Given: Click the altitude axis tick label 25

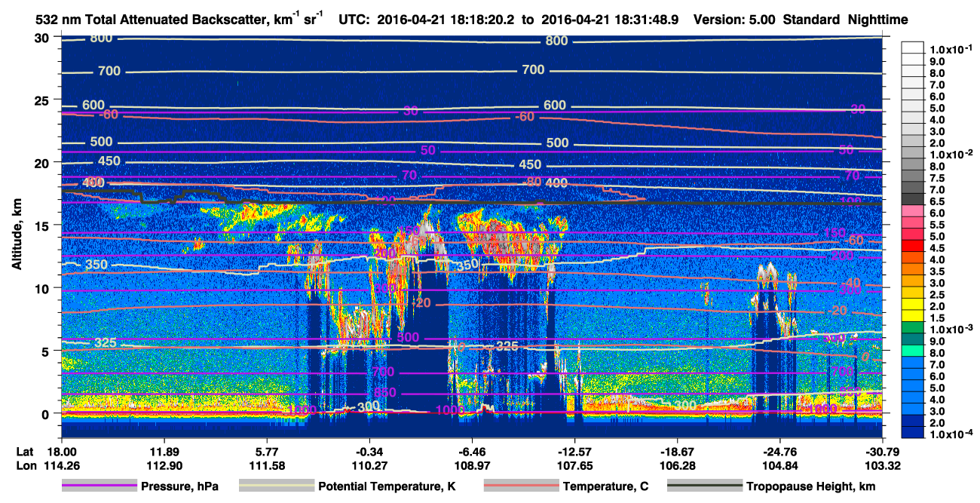Looking at the screenshot, I should (x=44, y=100).
